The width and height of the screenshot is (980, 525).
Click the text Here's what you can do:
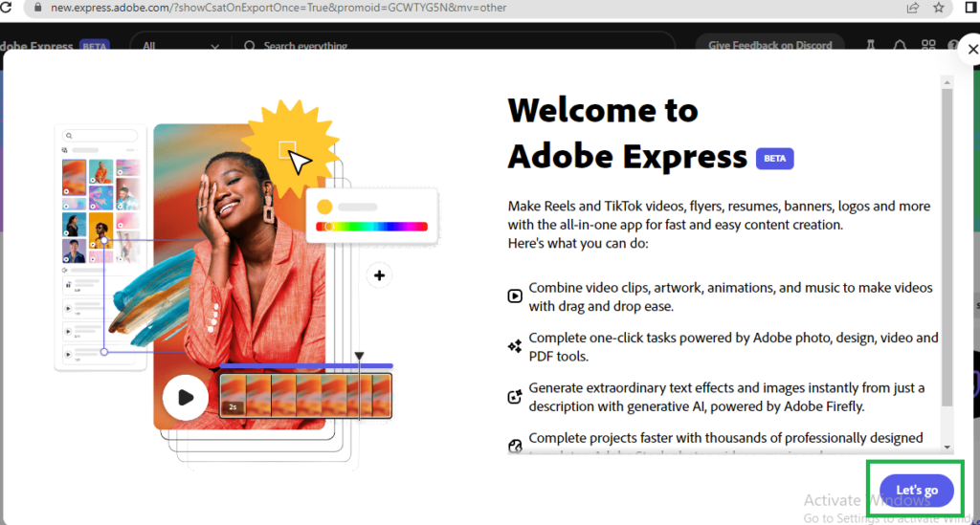coord(578,244)
